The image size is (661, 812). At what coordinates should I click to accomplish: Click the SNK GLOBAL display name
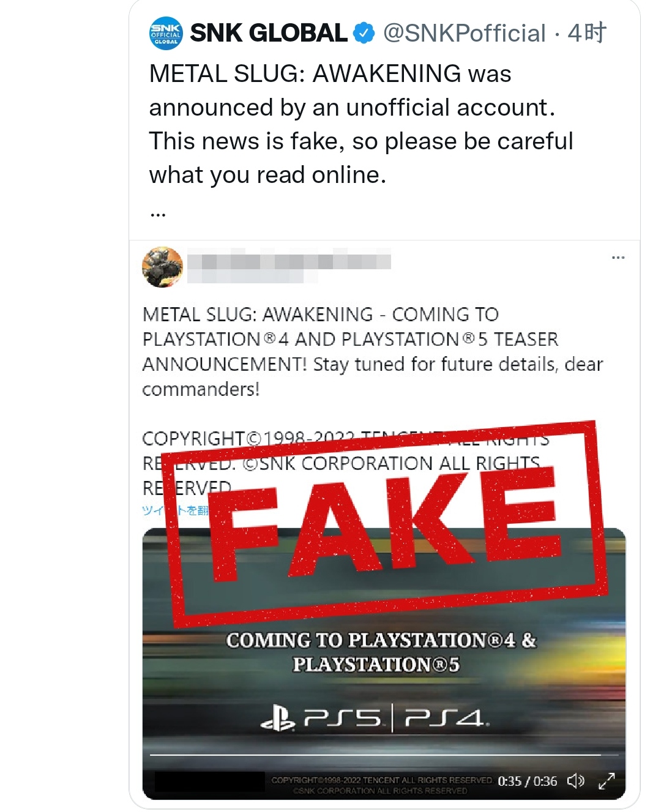coord(269,33)
